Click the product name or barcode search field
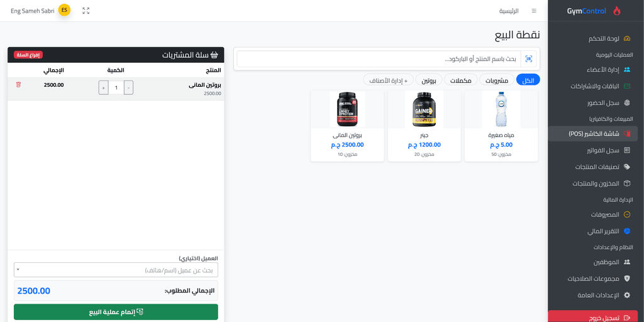This screenshot has width=644, height=322. point(377,59)
